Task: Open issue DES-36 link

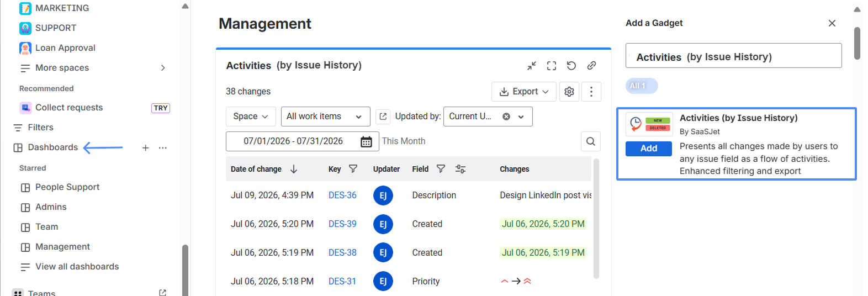Action: coord(342,195)
